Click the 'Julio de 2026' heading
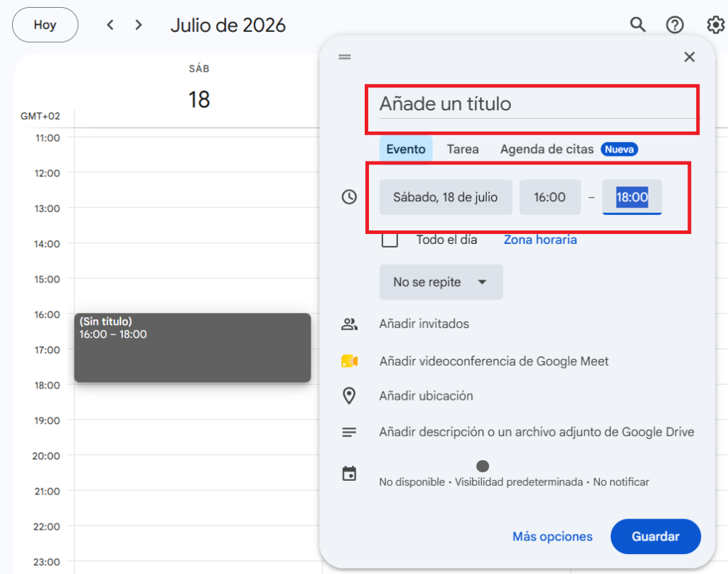This screenshot has height=574, width=728. (228, 25)
